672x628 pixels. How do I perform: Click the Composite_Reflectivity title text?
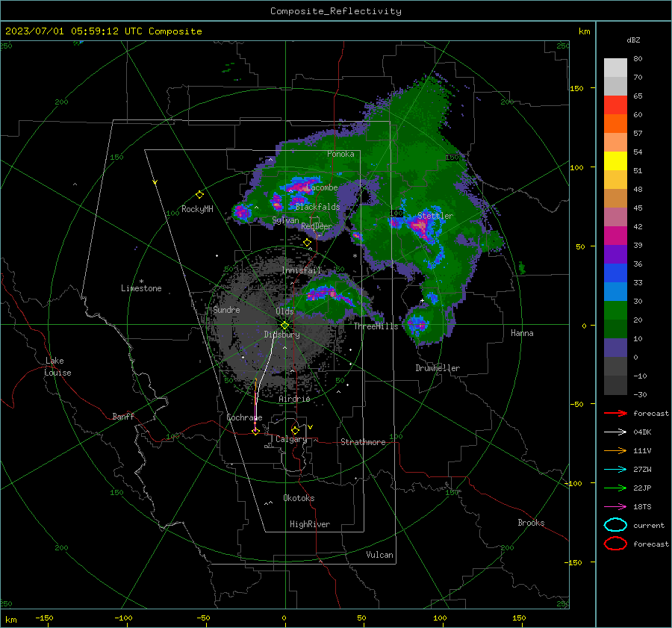(x=336, y=11)
